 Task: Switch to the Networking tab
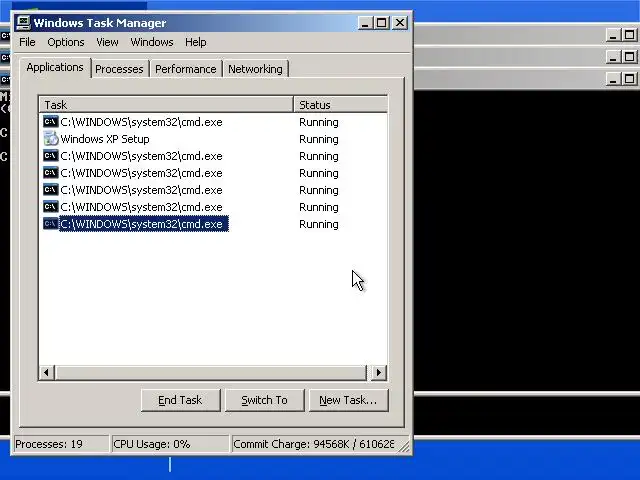tap(255, 69)
